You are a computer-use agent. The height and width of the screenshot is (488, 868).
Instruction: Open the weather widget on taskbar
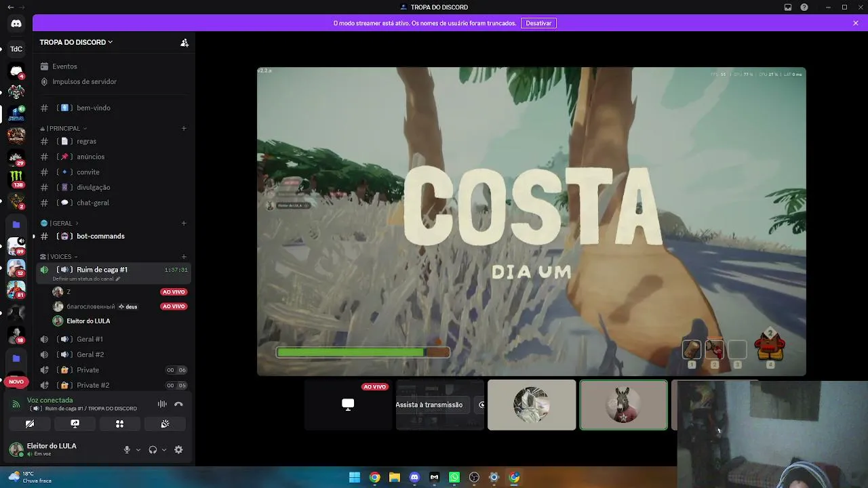coord(29,477)
